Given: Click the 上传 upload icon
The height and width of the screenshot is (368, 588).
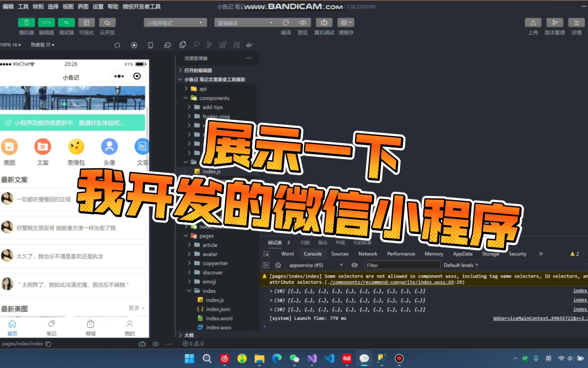Looking at the screenshot, I should 533,22.
